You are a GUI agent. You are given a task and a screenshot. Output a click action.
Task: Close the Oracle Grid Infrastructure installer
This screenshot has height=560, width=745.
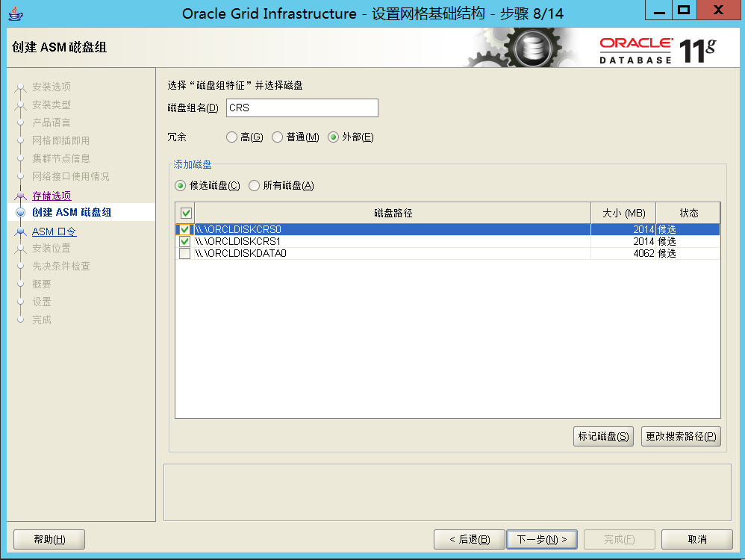tap(718, 10)
